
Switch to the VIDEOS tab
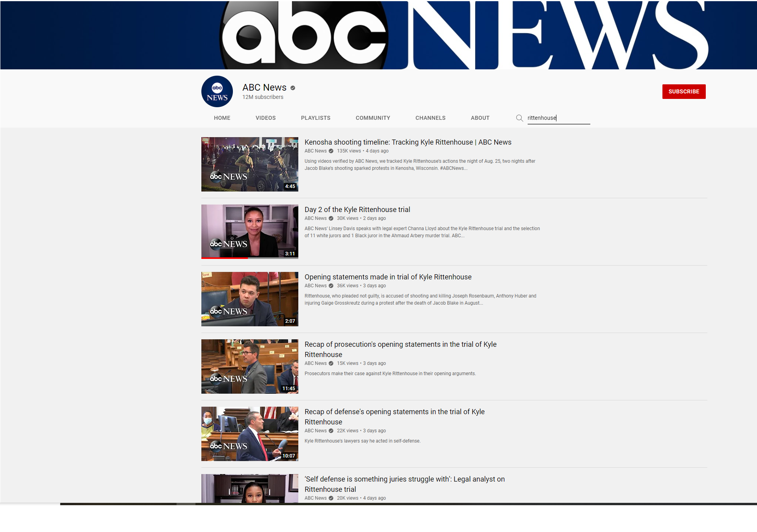click(x=266, y=118)
